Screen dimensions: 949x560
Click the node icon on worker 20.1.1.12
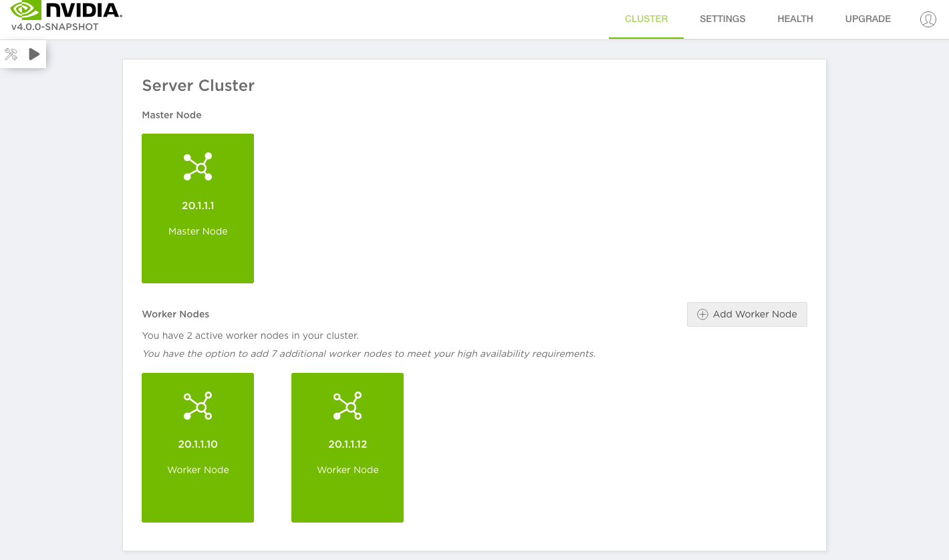click(x=348, y=406)
